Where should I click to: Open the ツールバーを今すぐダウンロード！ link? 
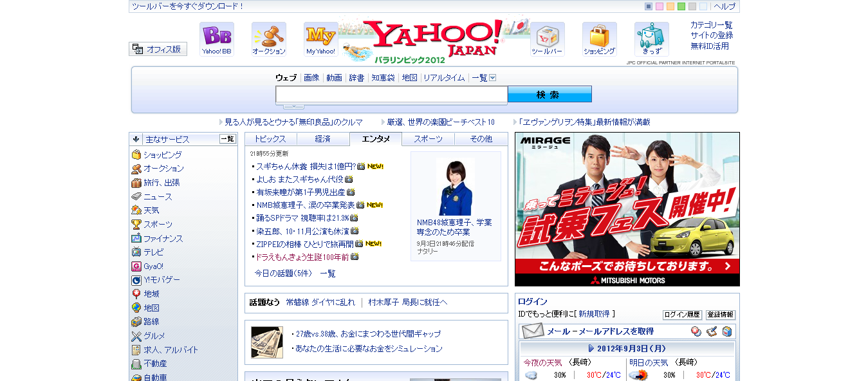(188, 6)
